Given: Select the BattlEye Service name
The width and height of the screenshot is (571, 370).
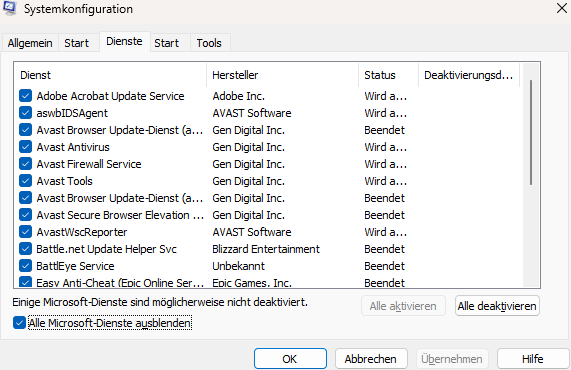Looking at the screenshot, I should 75,266.
